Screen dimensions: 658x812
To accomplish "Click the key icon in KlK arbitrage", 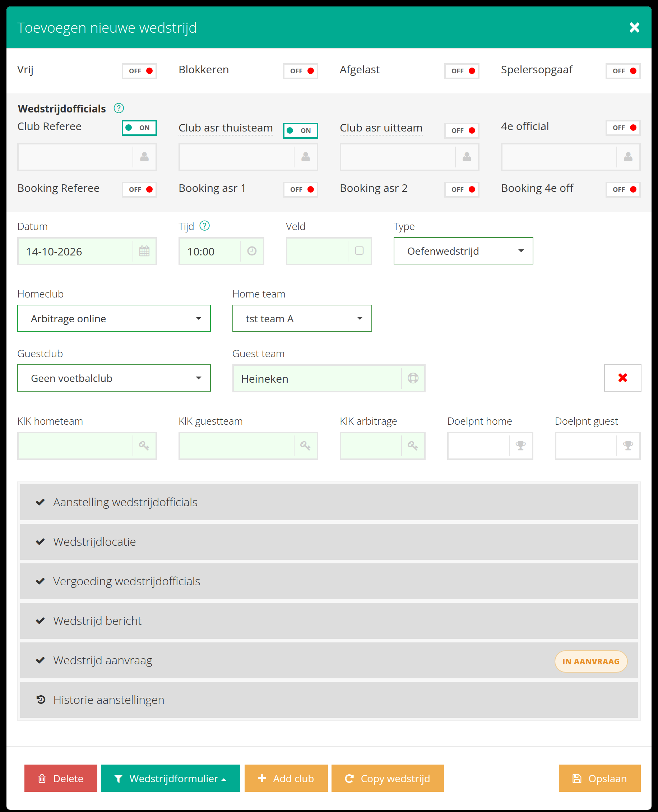I will (x=413, y=446).
